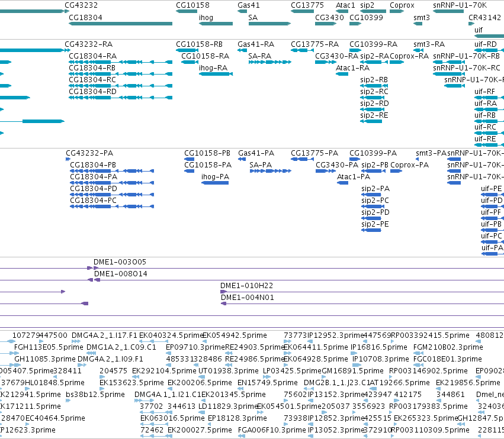Select the uif-PB protein label
This screenshot has width=504, height=439.
[491, 224]
